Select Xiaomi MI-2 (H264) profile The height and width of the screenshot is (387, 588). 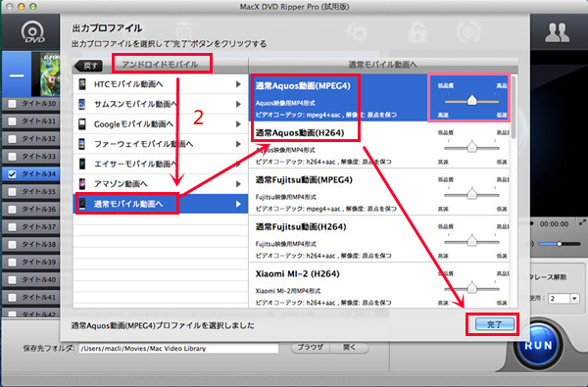click(x=378, y=285)
